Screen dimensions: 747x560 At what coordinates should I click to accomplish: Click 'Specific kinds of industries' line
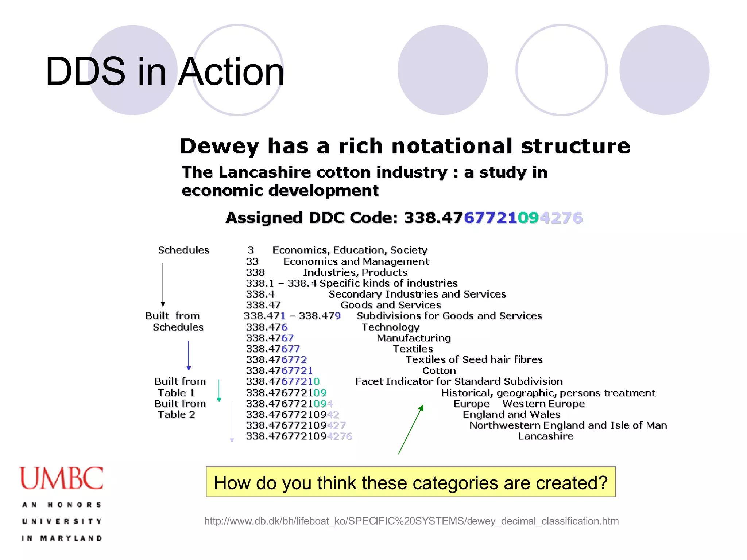tap(388, 283)
